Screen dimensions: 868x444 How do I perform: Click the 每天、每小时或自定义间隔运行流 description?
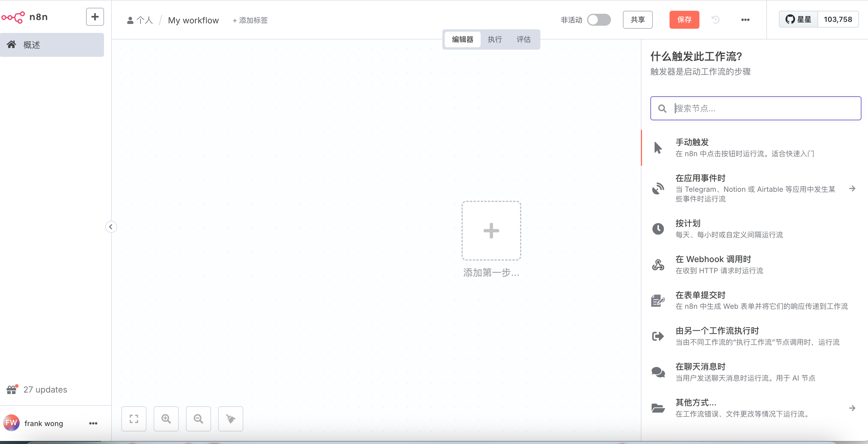729,235
